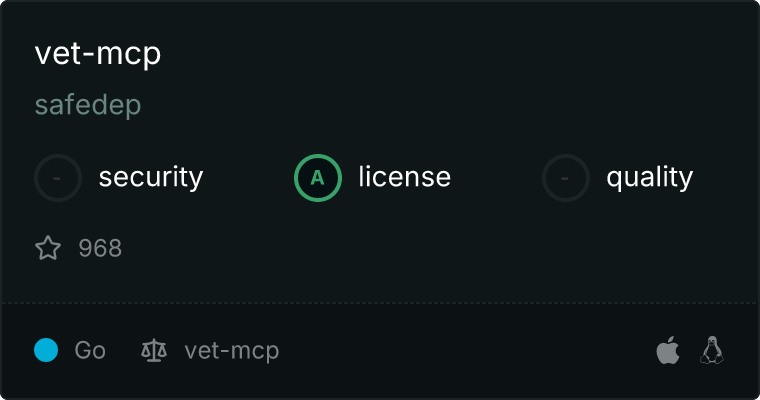Click the letter A in license badge
Image resolution: width=760 pixels, height=400 pixels.
click(x=317, y=178)
